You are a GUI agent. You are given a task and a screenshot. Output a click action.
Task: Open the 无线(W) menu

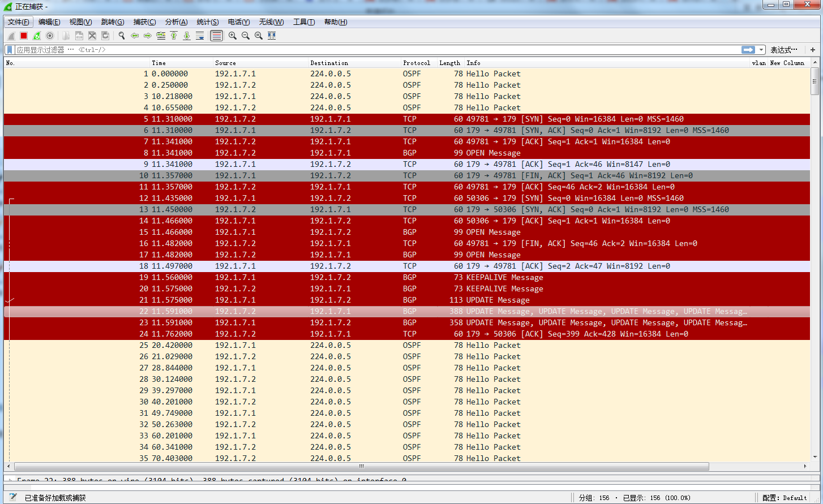point(271,22)
